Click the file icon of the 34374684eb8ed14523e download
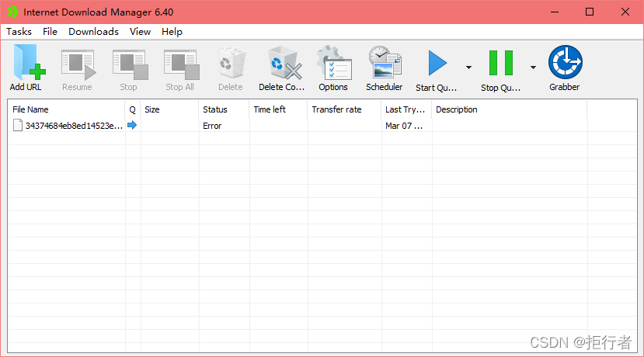This screenshot has width=644, height=357. [18, 125]
